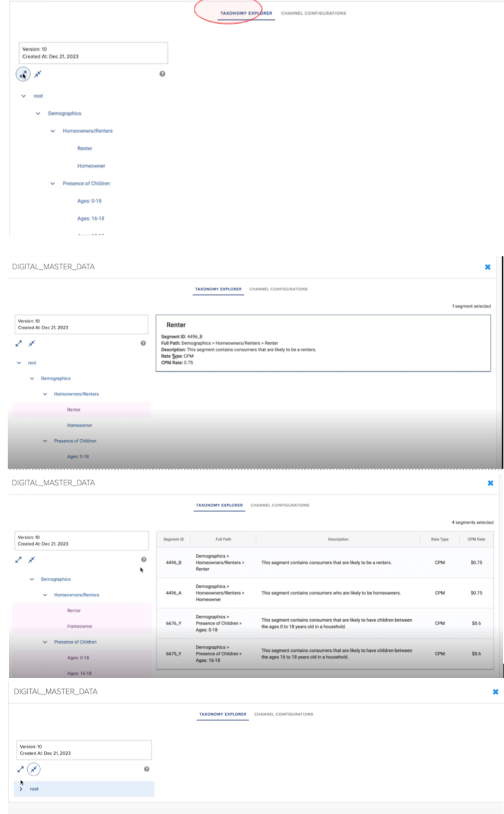The height and width of the screenshot is (814, 504).
Task: Select the table row with Segment ID 6676_Y
Action: click(x=325, y=623)
